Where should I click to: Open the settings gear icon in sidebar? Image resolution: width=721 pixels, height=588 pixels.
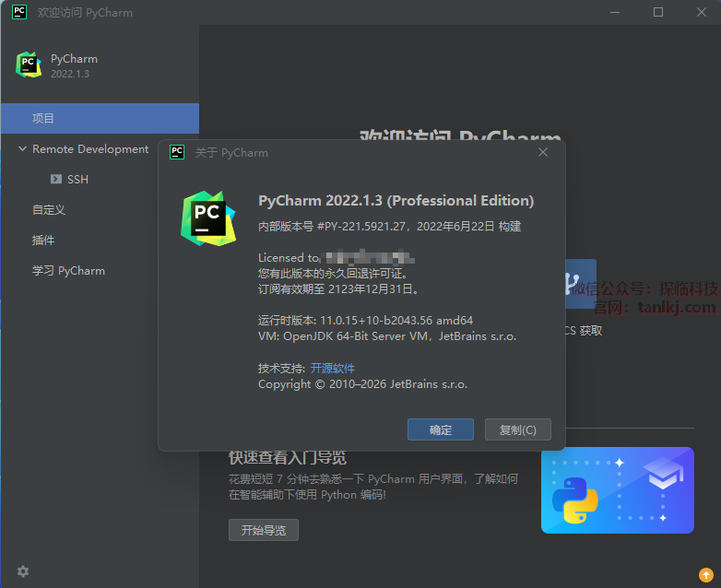click(23, 571)
